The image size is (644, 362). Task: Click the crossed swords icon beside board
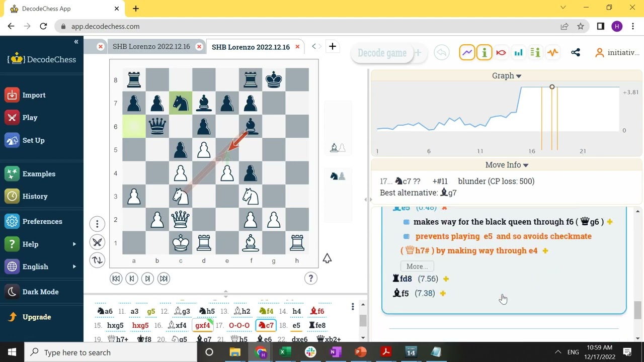tap(97, 242)
